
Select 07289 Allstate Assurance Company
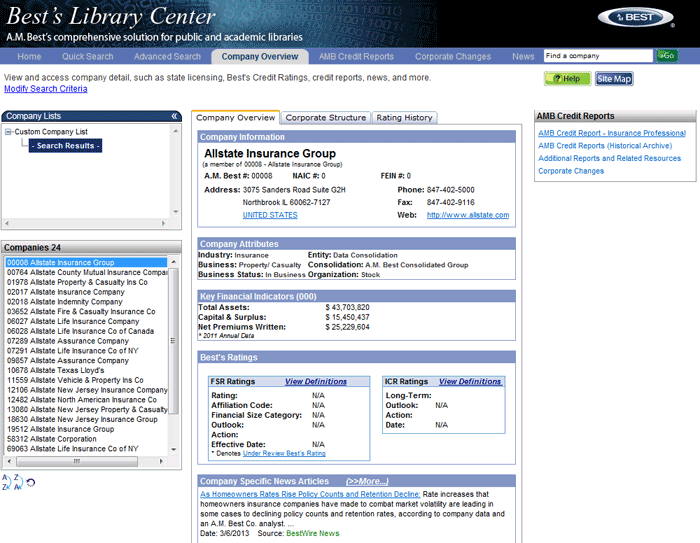click(87, 341)
